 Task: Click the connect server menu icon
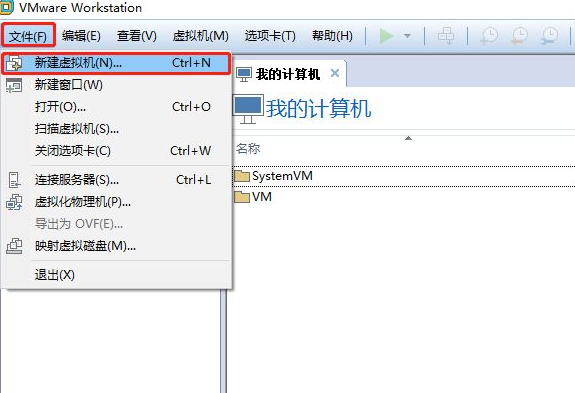(x=14, y=180)
